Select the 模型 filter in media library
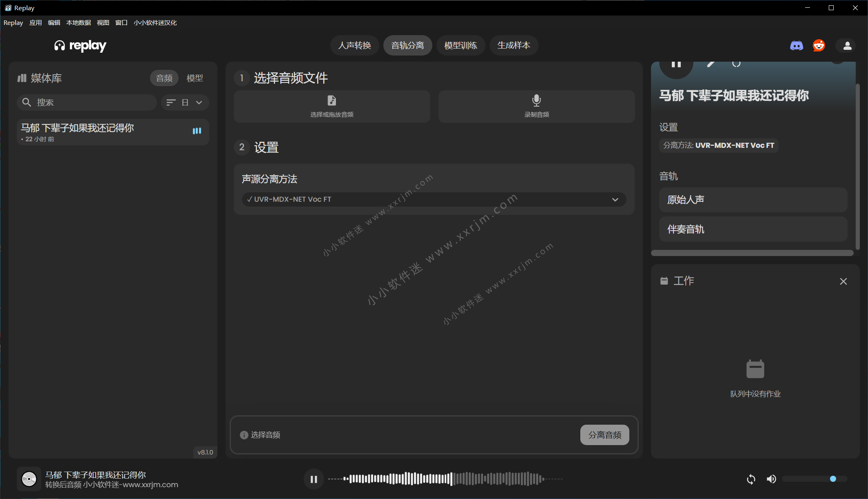This screenshot has width=868, height=499. (x=195, y=78)
